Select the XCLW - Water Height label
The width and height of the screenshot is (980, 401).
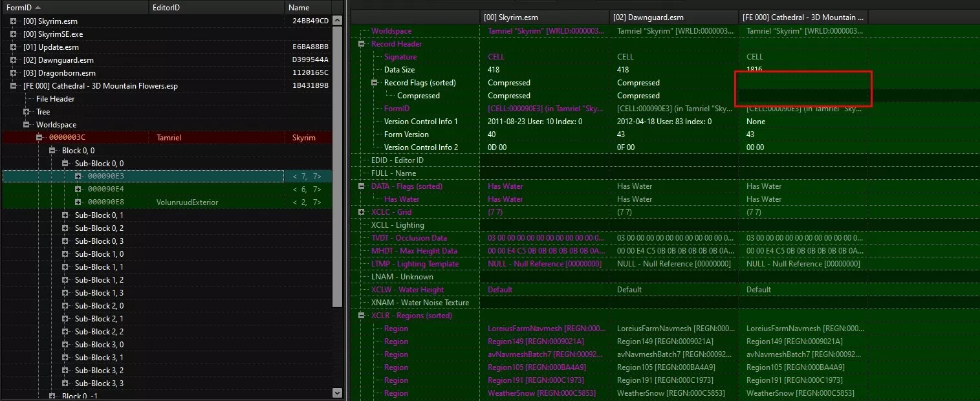pyautogui.click(x=408, y=290)
